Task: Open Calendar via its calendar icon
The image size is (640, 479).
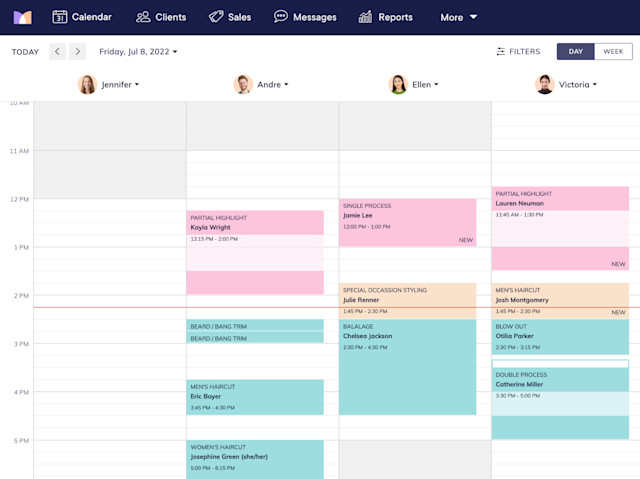Action: [60, 17]
